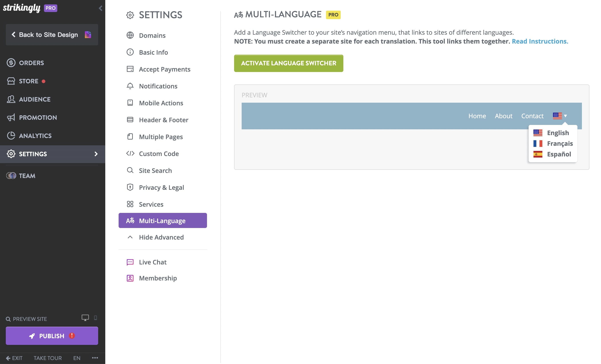601x364 pixels.
Task: Open the Read Instructions link
Action: tap(540, 41)
